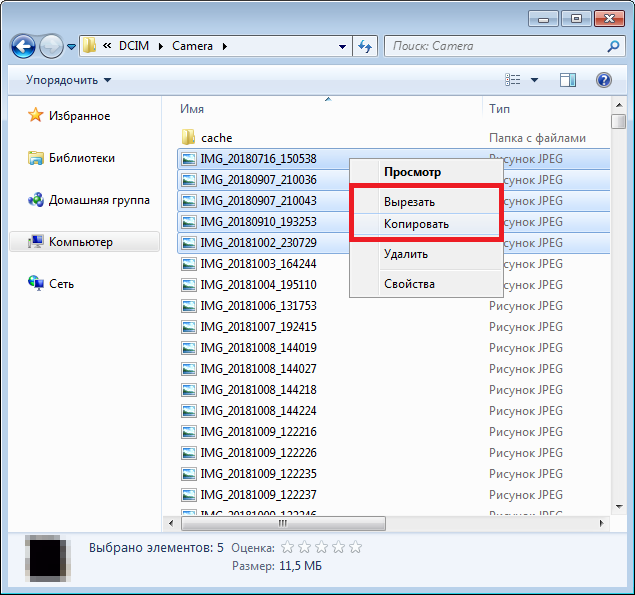Screen dimensions: 635x595
Task: Open Сеть in the navigation pane
Action: pos(62,284)
